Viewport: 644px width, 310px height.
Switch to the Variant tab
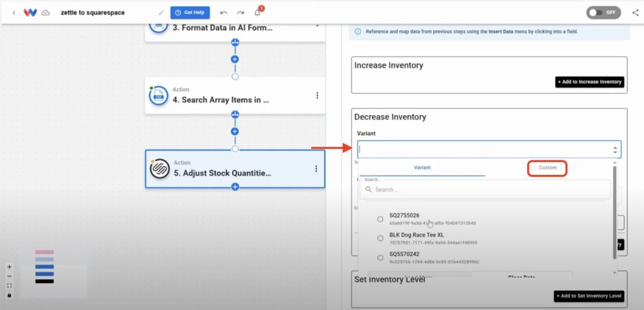(x=422, y=167)
